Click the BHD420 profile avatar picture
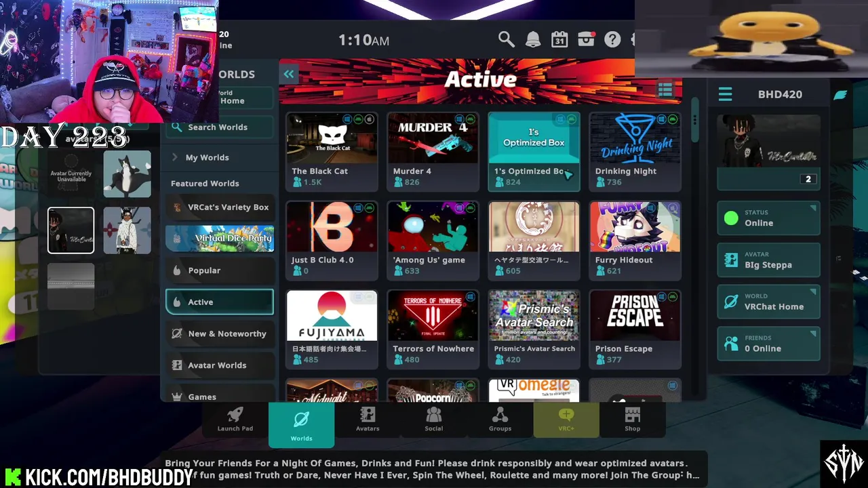868x488 pixels. point(768,141)
